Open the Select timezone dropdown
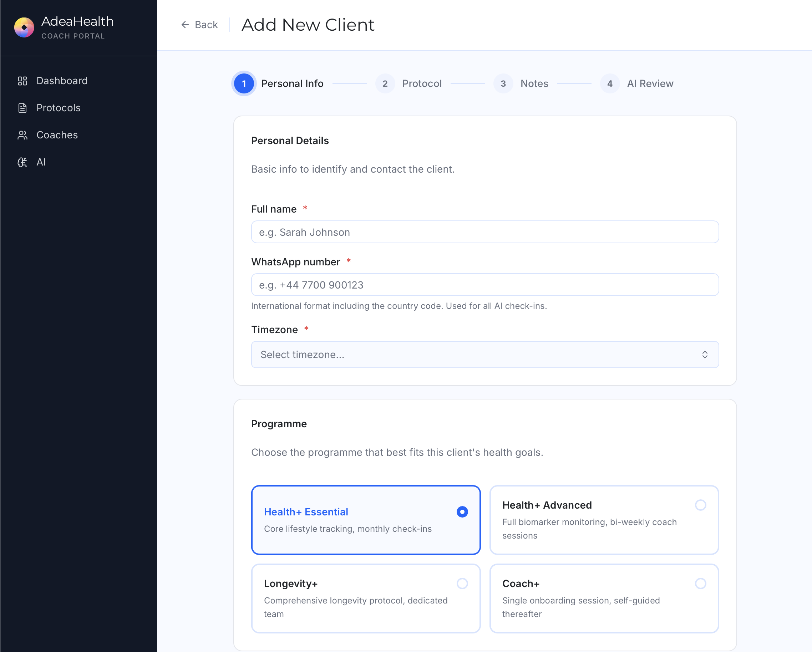Viewport: 812px width, 652px height. (x=485, y=355)
